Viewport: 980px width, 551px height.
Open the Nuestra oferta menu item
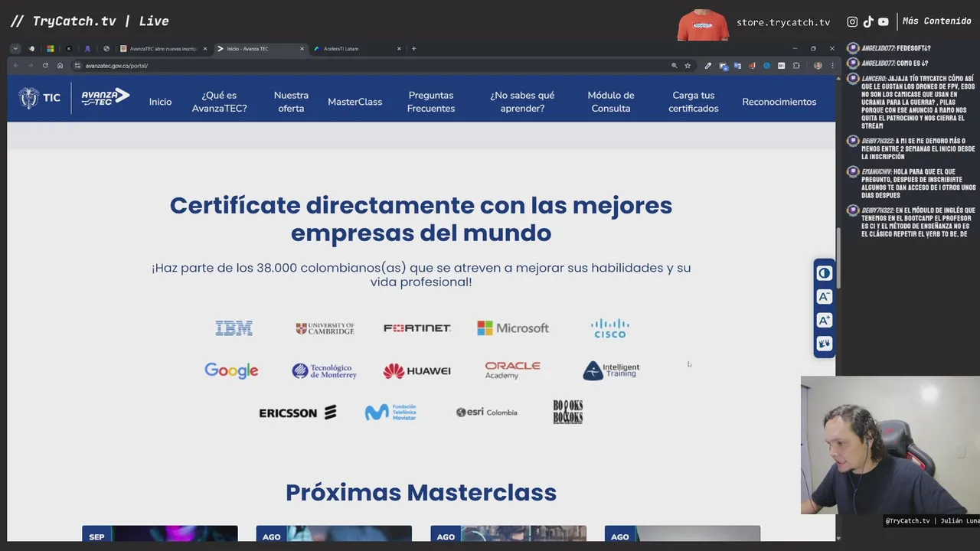(x=291, y=102)
